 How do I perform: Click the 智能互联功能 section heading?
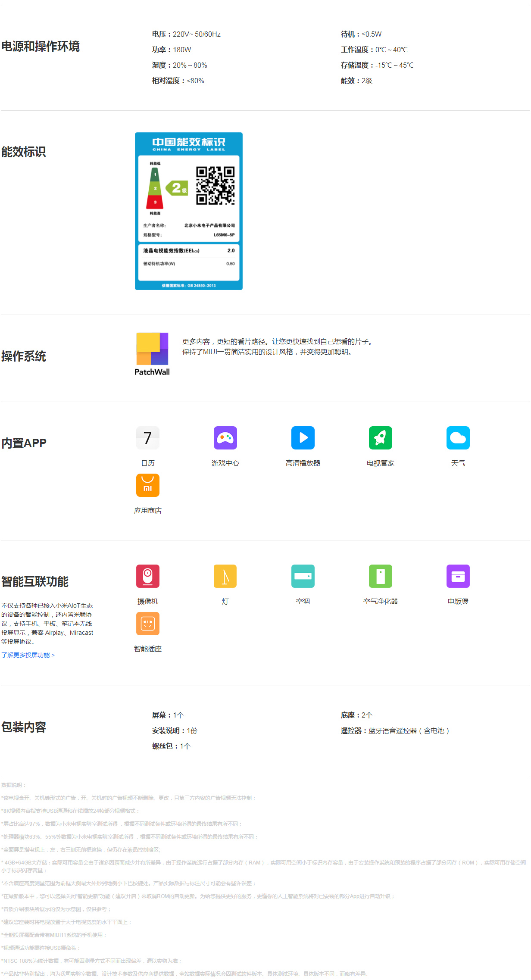[35, 581]
